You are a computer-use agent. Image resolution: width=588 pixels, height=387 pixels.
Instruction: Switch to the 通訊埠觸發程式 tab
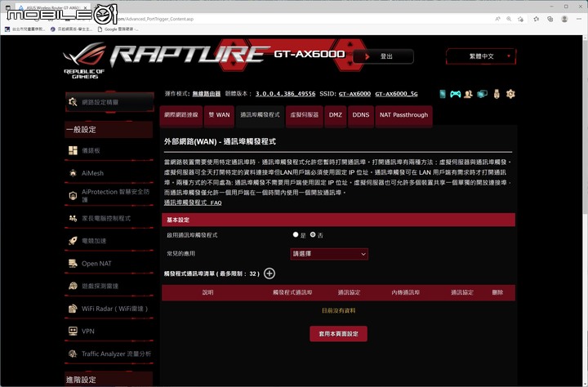260,116
